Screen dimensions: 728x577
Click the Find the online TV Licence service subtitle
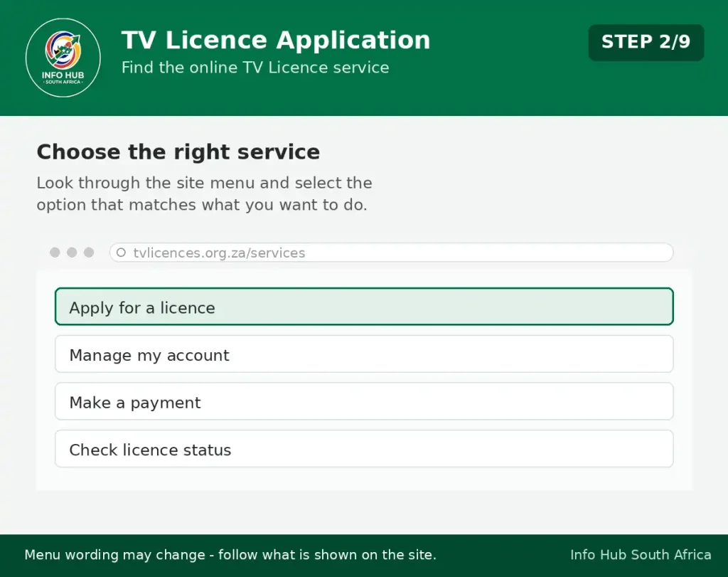click(x=255, y=68)
